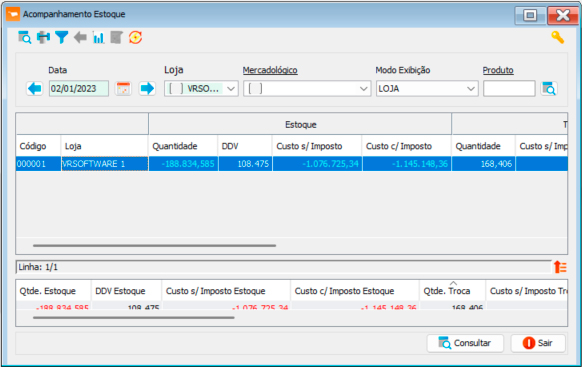Click the main grid horizontal scrollbar
Screen dimensions: 582x367
(154, 245)
